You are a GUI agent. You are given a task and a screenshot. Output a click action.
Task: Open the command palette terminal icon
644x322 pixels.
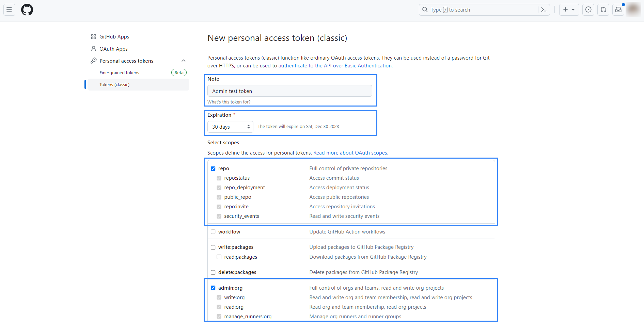coord(544,10)
